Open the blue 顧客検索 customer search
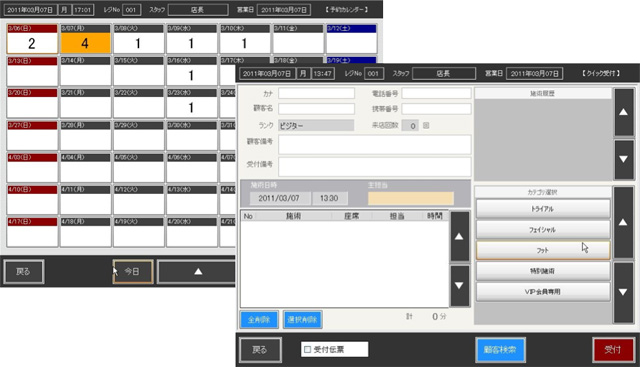The image size is (640, 367). (500, 350)
